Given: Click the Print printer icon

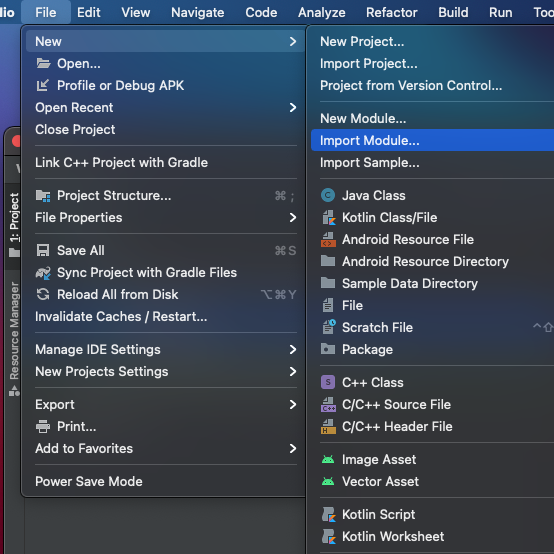Looking at the screenshot, I should point(43,426).
